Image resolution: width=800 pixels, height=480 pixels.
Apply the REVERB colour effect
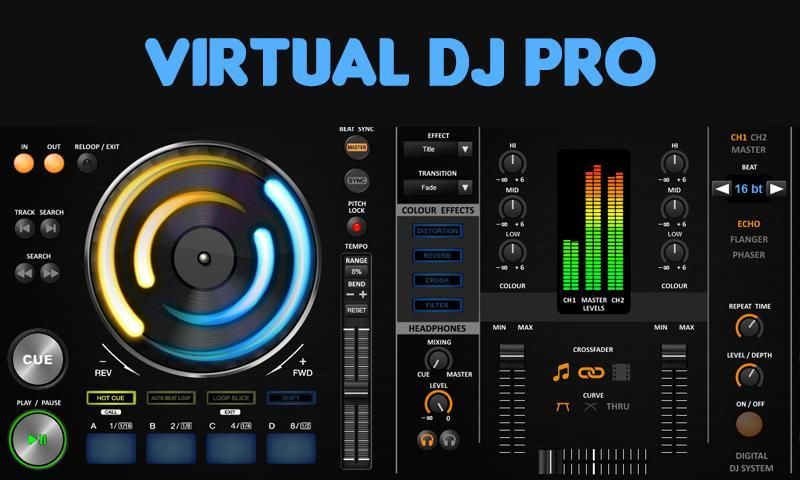tap(438, 255)
